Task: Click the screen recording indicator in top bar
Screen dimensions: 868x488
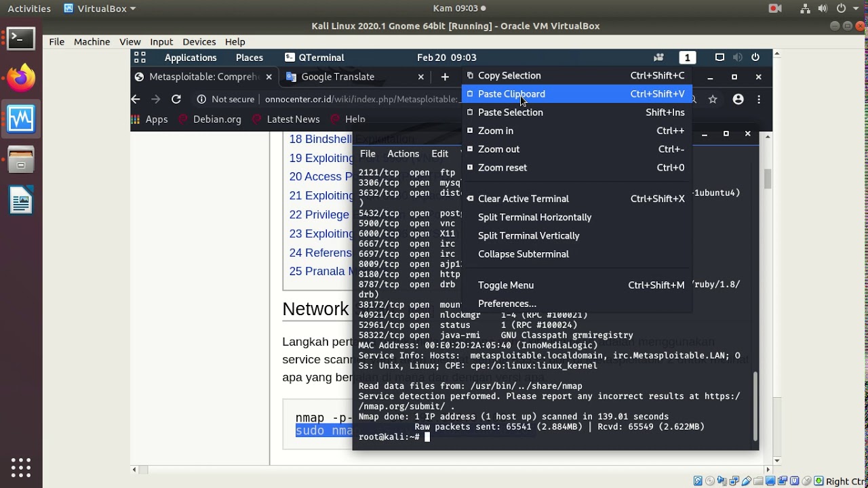Action: click(x=775, y=8)
